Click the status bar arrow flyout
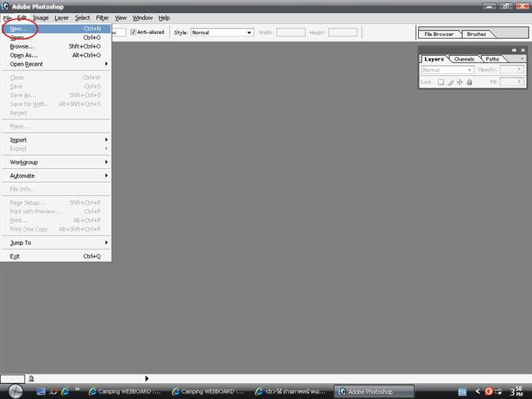532x399 pixels. tap(147, 378)
